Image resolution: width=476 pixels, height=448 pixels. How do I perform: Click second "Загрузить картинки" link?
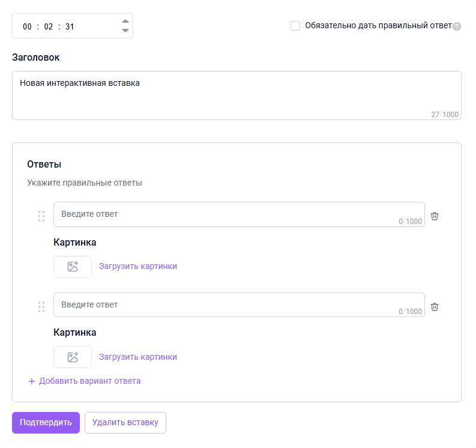tap(138, 357)
